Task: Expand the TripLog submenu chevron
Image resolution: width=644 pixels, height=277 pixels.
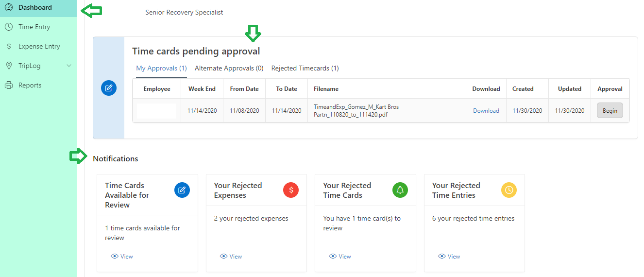Action: (69, 66)
